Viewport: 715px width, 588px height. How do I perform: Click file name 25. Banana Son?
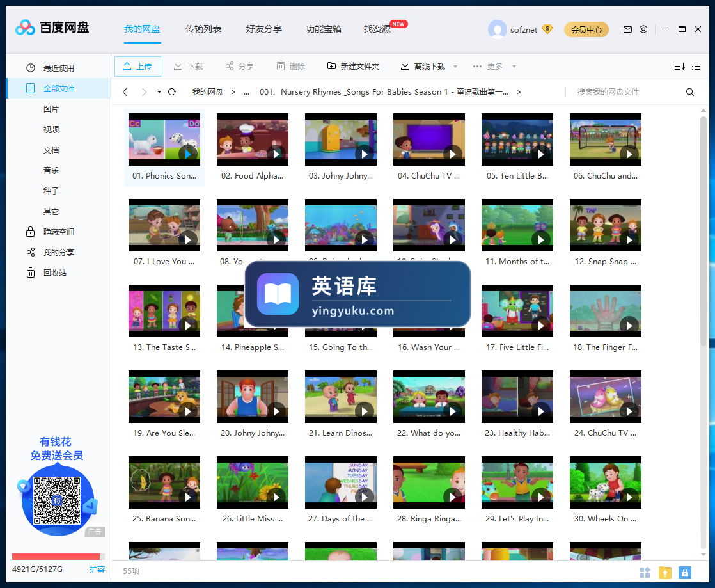pos(164,519)
